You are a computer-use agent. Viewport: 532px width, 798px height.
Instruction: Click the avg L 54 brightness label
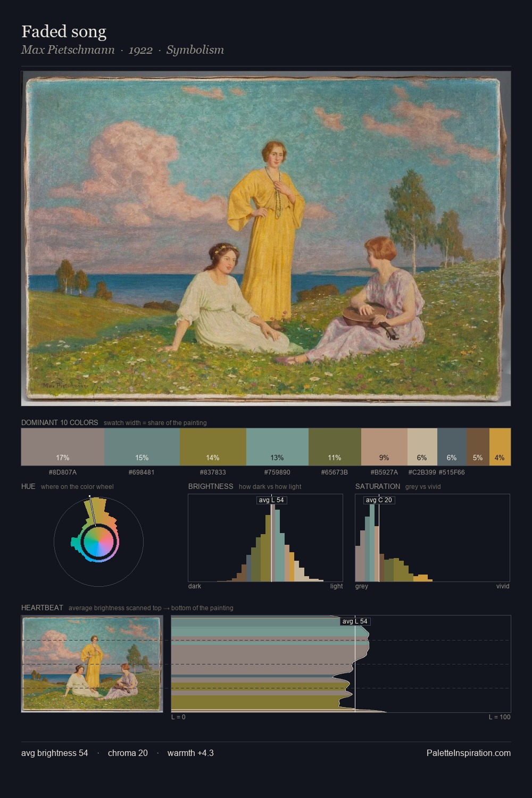pyautogui.click(x=272, y=500)
